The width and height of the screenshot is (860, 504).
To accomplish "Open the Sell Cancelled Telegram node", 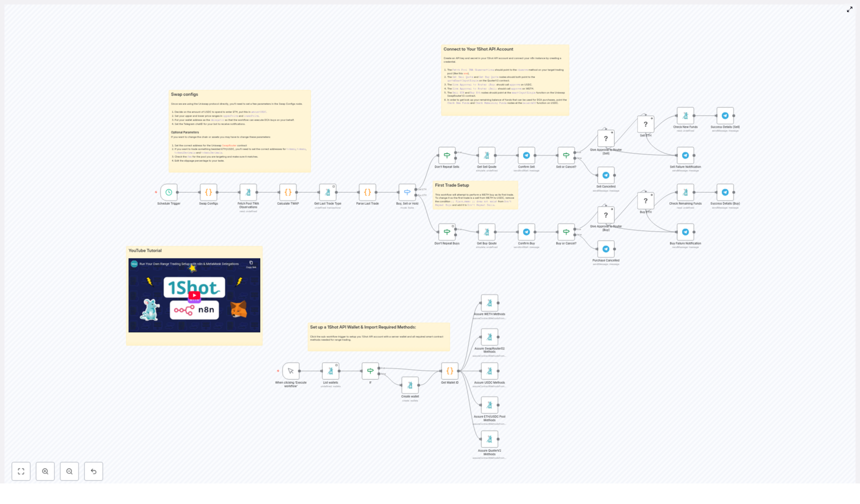I will tap(606, 175).
